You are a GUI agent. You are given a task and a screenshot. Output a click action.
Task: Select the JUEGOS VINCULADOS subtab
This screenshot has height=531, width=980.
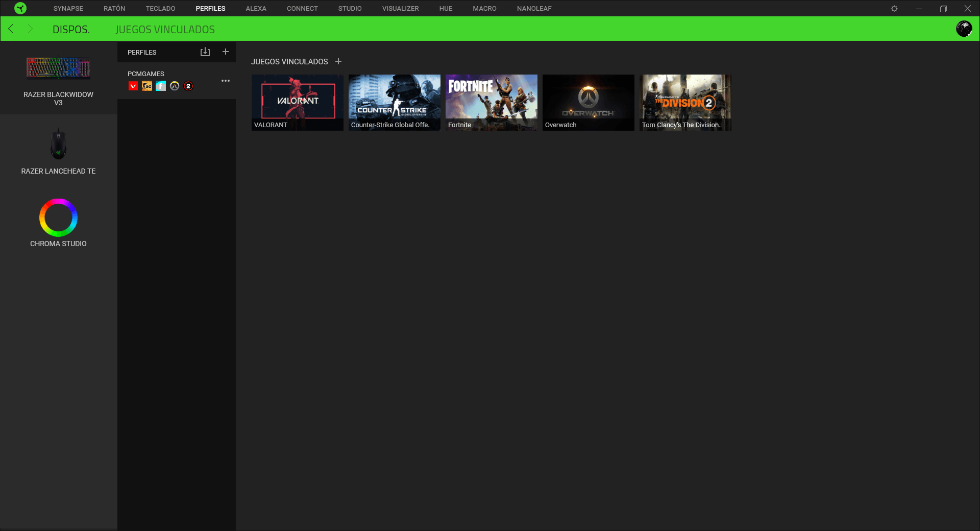(165, 29)
